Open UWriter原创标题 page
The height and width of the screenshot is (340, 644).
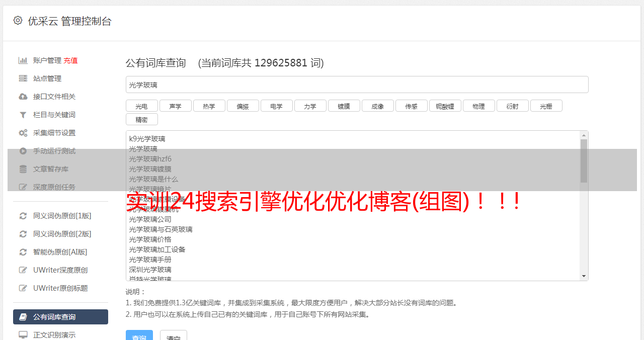(60, 288)
